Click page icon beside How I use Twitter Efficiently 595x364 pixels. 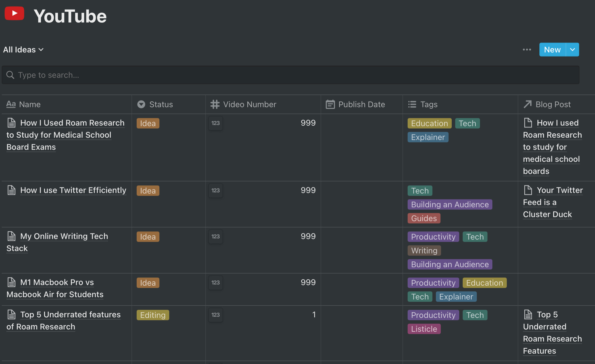pos(12,190)
